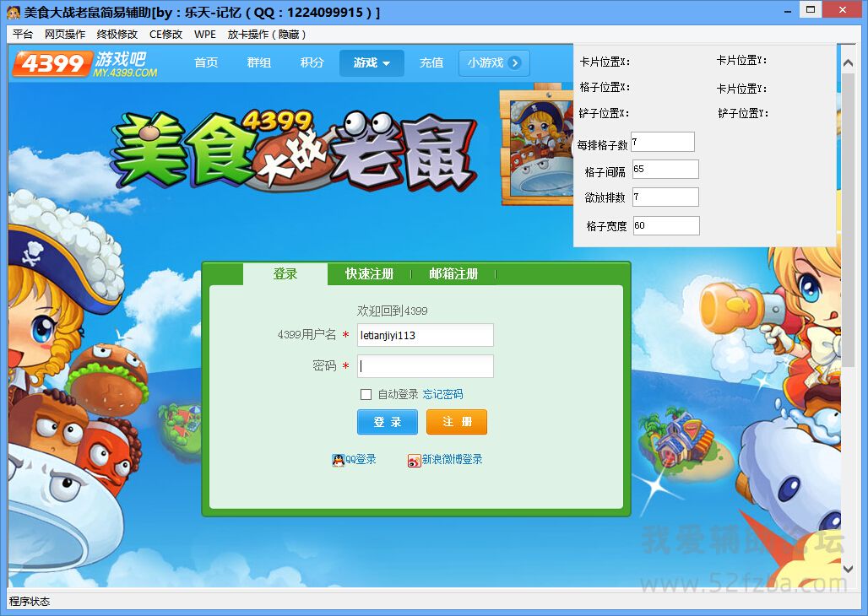Open the WPE menu
The width and height of the screenshot is (868, 616).
pos(205,35)
